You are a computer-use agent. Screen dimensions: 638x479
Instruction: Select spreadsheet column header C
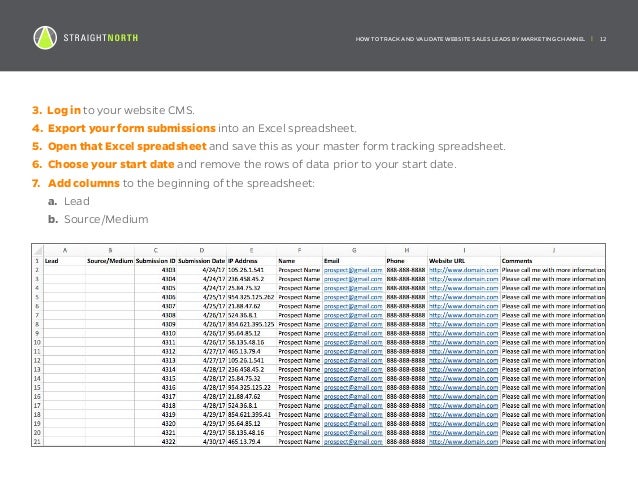click(x=155, y=250)
